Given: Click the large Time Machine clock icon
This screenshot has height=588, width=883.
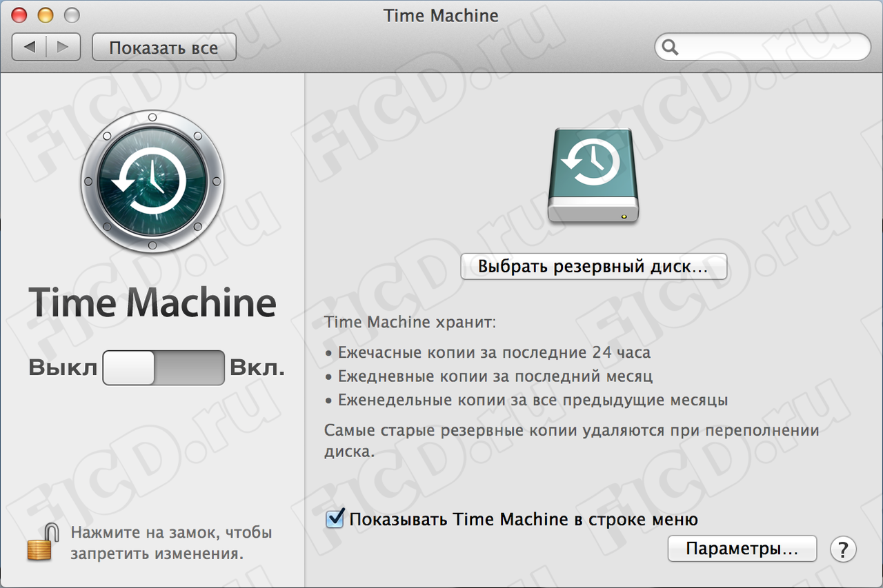Looking at the screenshot, I should [152, 181].
